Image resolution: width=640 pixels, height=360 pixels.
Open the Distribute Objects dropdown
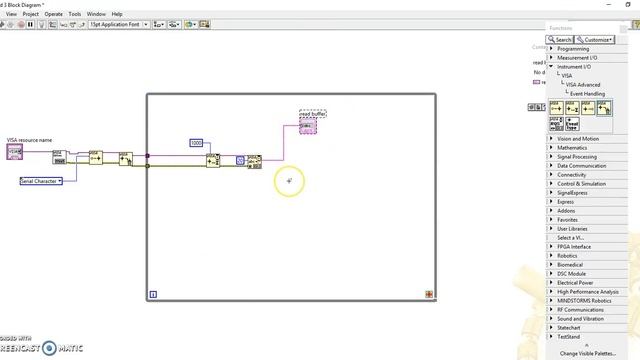174,24
